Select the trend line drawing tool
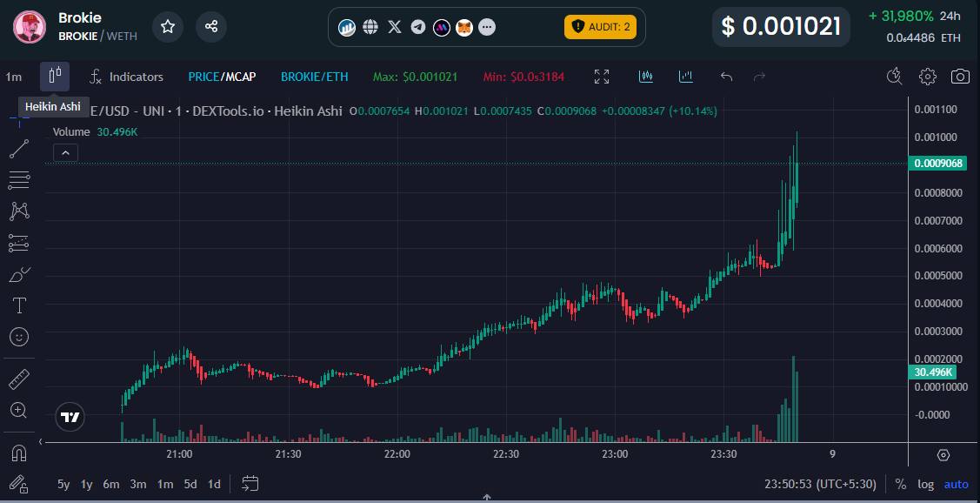Viewport: 980px width, 503px height. 19,149
